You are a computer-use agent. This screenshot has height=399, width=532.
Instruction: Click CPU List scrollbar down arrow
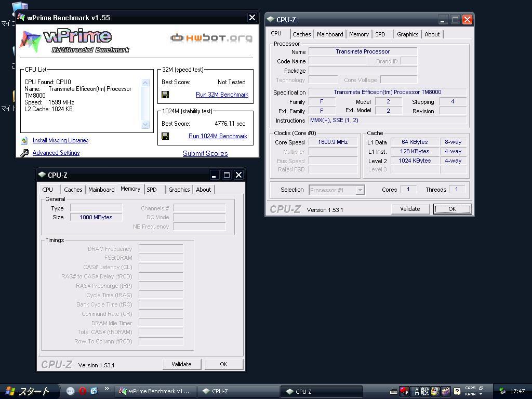pyautogui.click(x=145, y=124)
